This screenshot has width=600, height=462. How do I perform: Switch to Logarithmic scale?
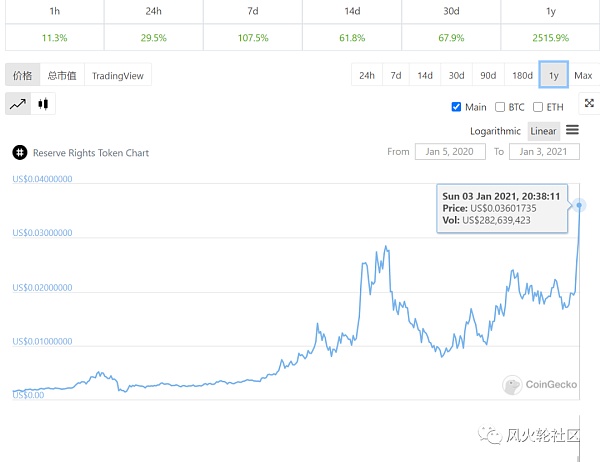495,131
